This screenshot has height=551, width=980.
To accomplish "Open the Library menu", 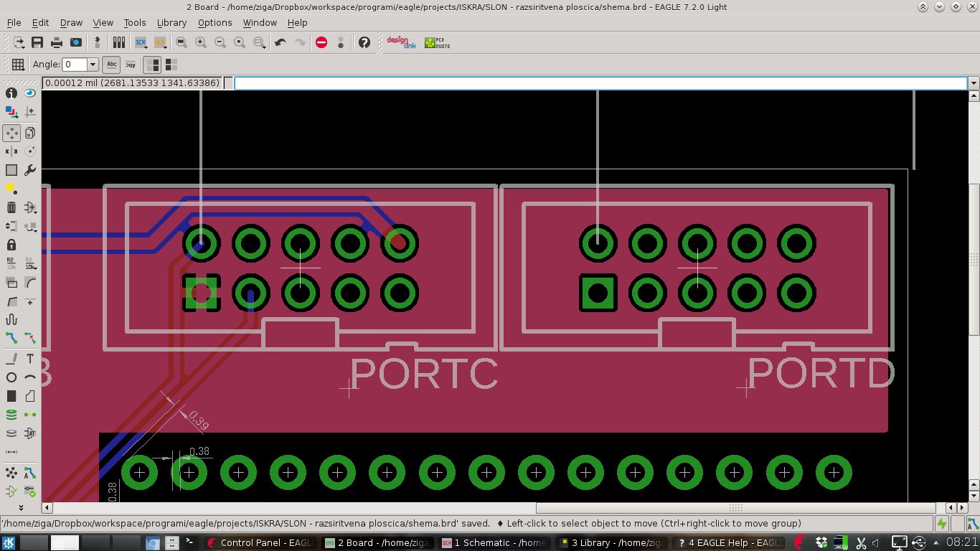I will point(171,23).
